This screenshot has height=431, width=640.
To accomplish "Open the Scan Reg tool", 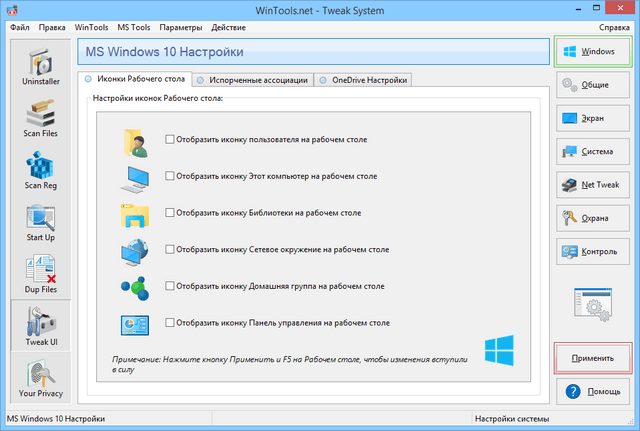I will (39, 172).
